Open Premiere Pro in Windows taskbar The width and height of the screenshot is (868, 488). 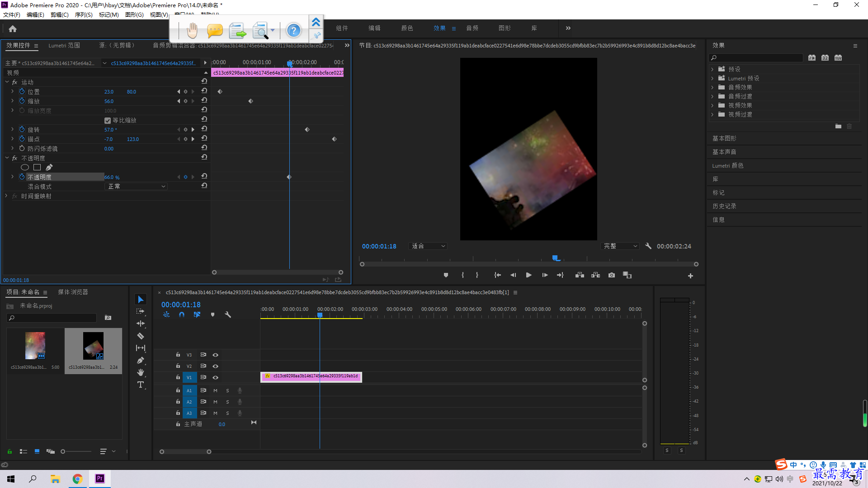click(x=99, y=479)
